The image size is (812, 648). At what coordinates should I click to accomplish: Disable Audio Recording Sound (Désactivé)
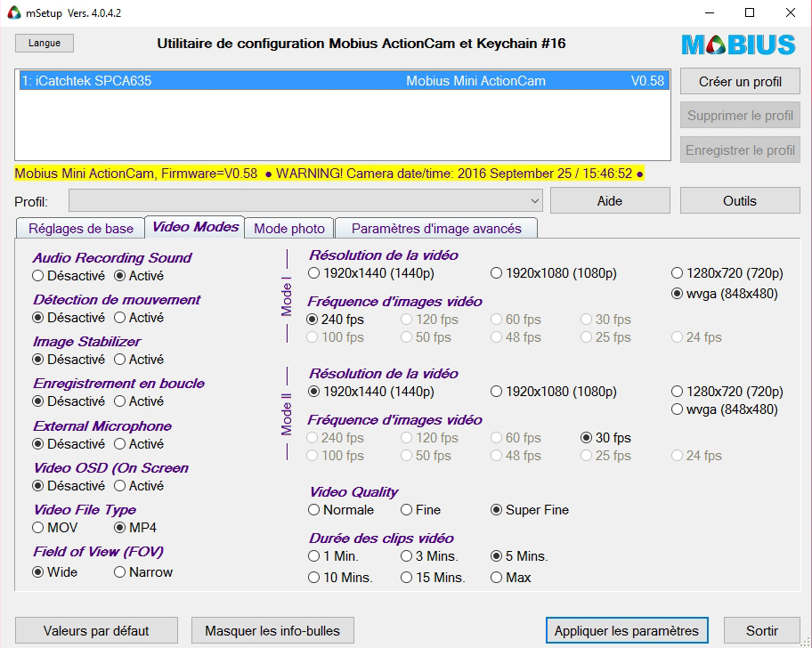tap(69, 276)
